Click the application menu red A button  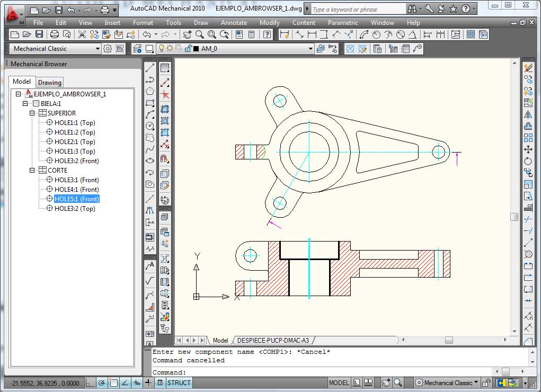click(13, 15)
